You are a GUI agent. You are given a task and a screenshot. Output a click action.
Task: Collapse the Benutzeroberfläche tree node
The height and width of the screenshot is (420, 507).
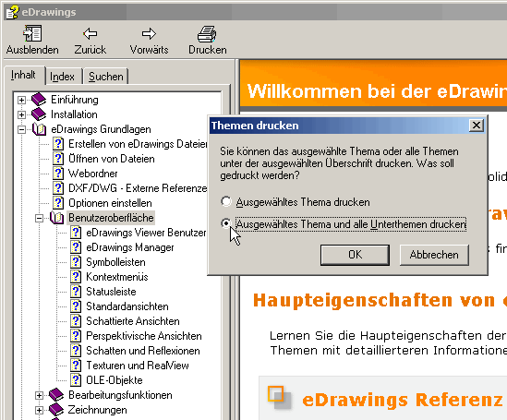click(39, 219)
